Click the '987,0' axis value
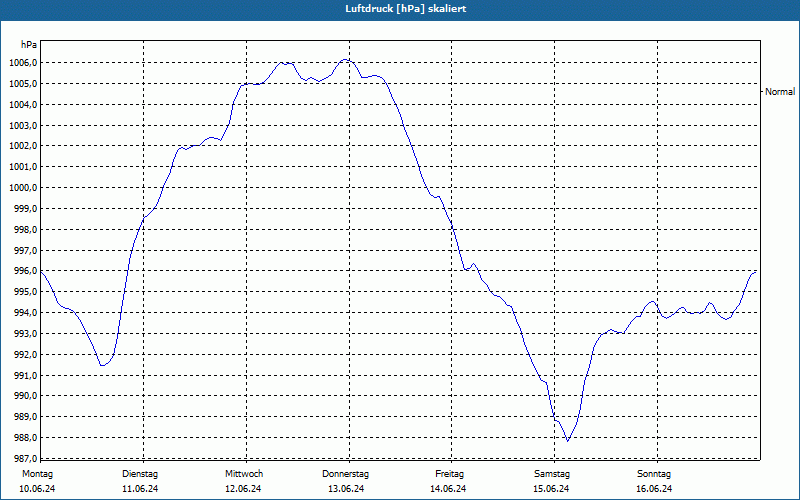The width and height of the screenshot is (800, 500). [26, 458]
